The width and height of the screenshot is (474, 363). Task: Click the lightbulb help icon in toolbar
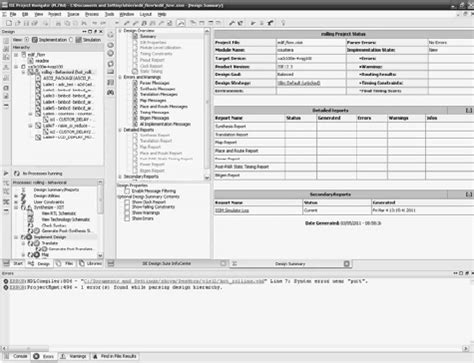283,23
